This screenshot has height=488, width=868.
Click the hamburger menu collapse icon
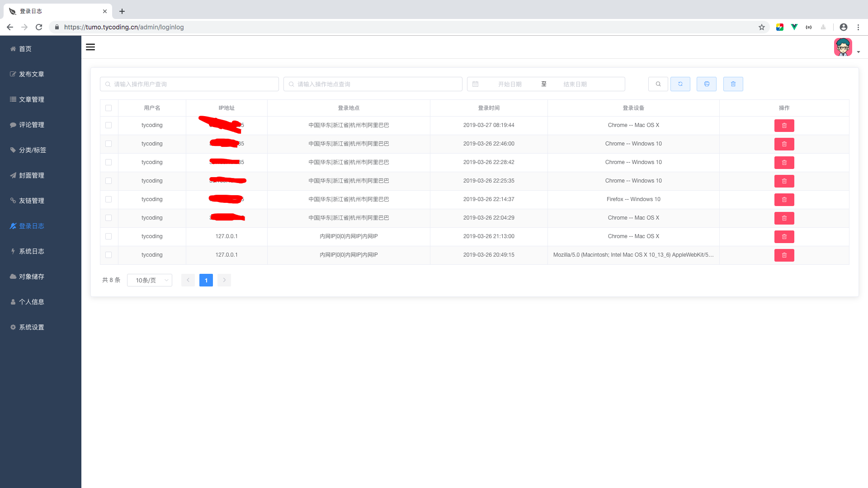[90, 47]
